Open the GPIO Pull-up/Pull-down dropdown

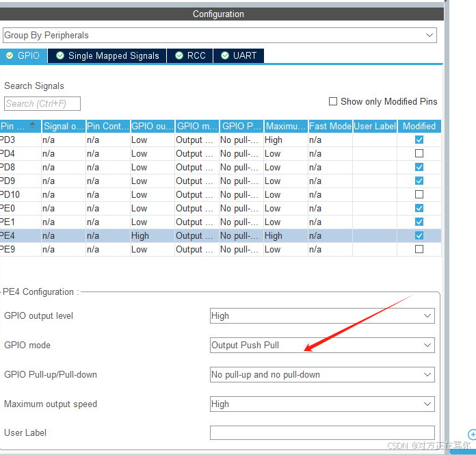click(x=322, y=374)
